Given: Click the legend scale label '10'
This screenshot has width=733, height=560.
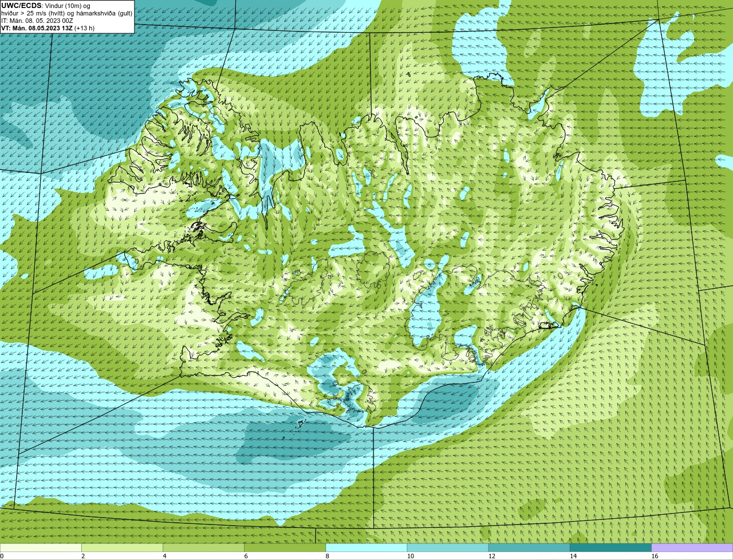Looking at the screenshot, I should [410, 556].
